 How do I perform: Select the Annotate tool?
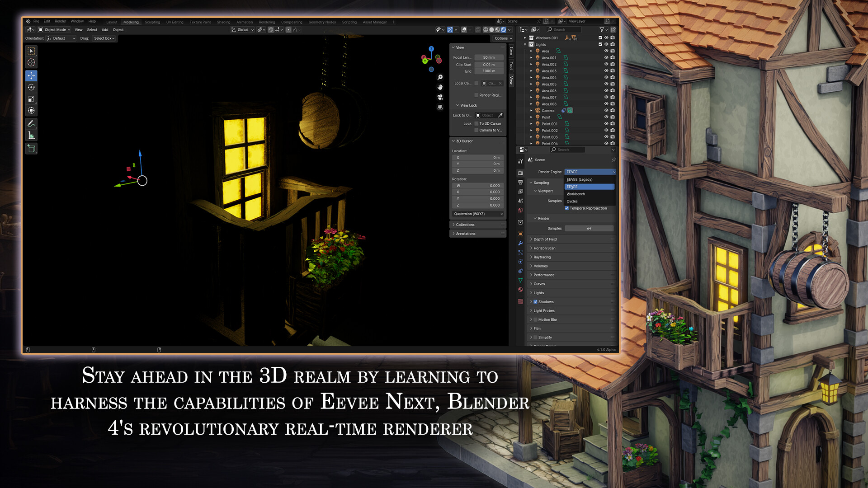coord(31,122)
